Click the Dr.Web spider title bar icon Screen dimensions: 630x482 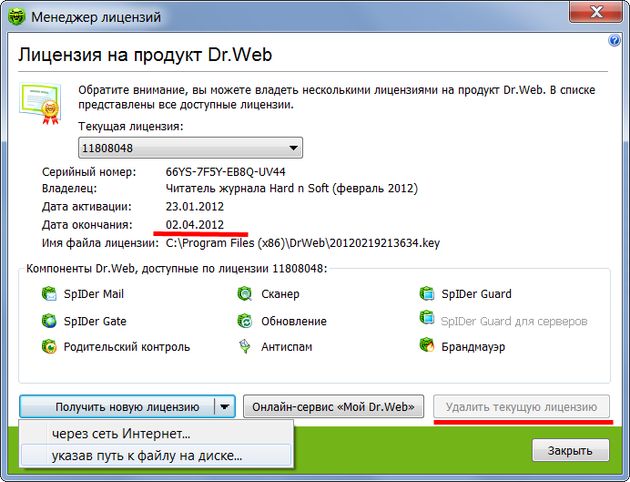tap(16, 17)
